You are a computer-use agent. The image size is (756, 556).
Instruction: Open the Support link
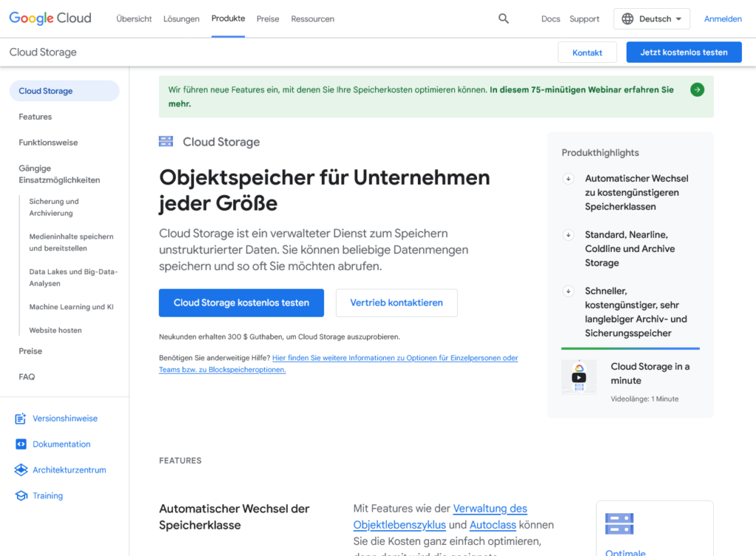coord(585,18)
